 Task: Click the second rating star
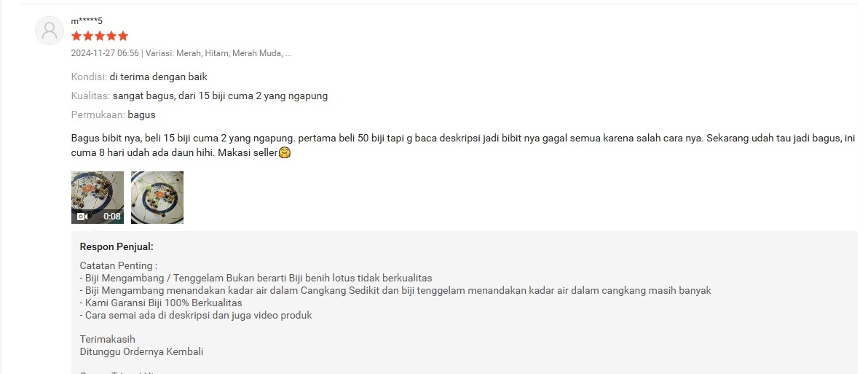[87, 36]
